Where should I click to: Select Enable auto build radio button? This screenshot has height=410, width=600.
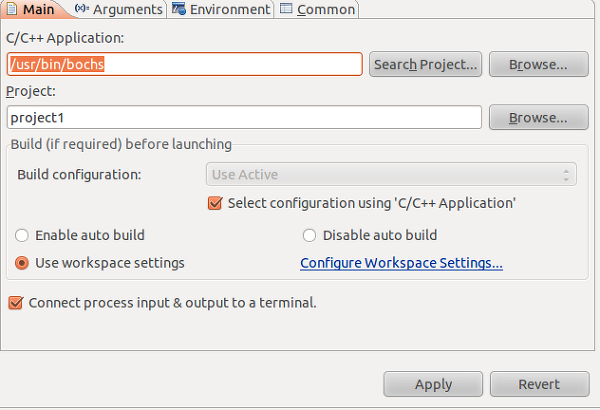[x=22, y=235]
